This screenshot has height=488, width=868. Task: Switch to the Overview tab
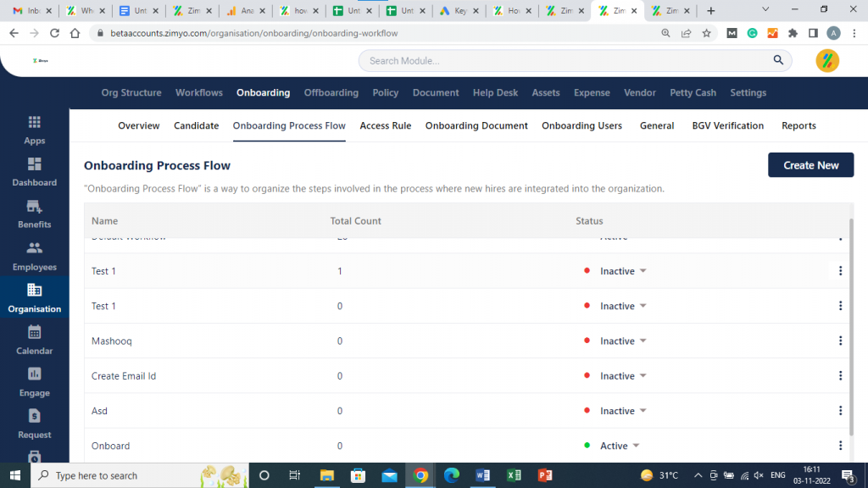138,125
